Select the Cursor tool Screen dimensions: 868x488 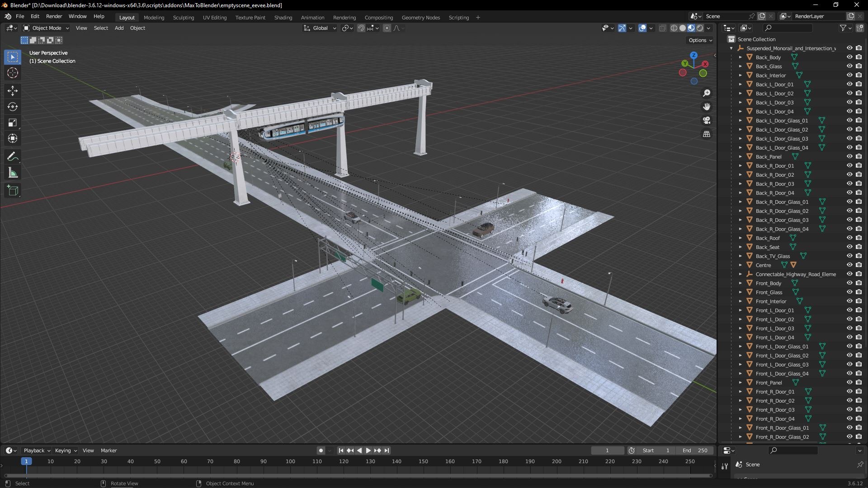pyautogui.click(x=13, y=73)
